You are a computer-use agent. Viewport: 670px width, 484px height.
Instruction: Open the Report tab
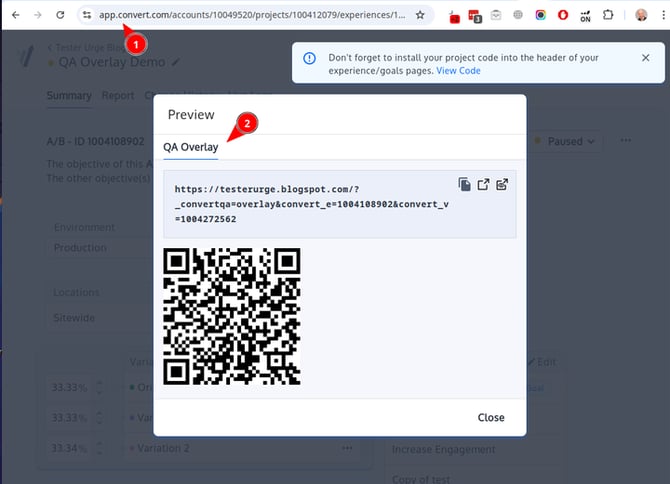pyautogui.click(x=117, y=96)
